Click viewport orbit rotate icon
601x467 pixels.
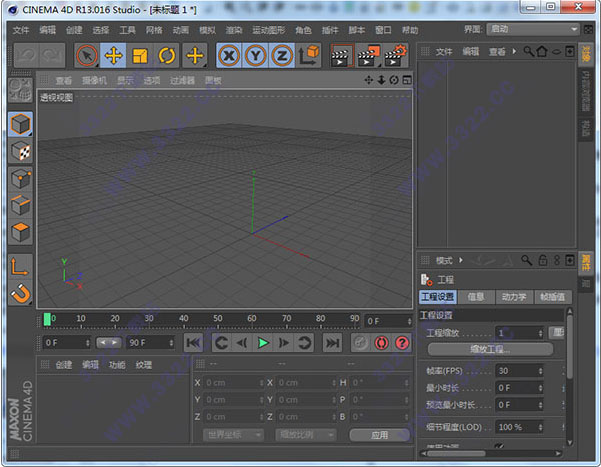coord(394,80)
